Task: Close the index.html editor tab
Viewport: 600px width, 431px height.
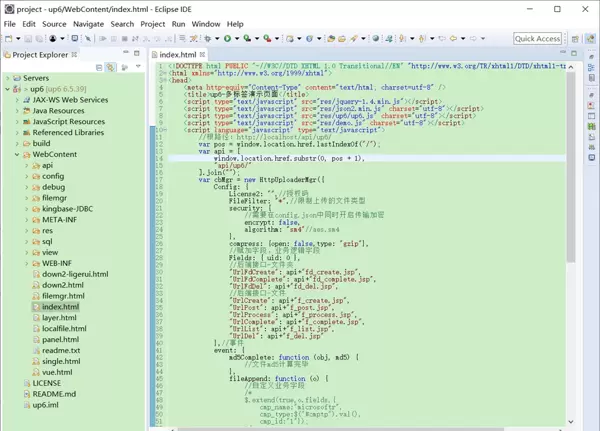Action: (203, 54)
